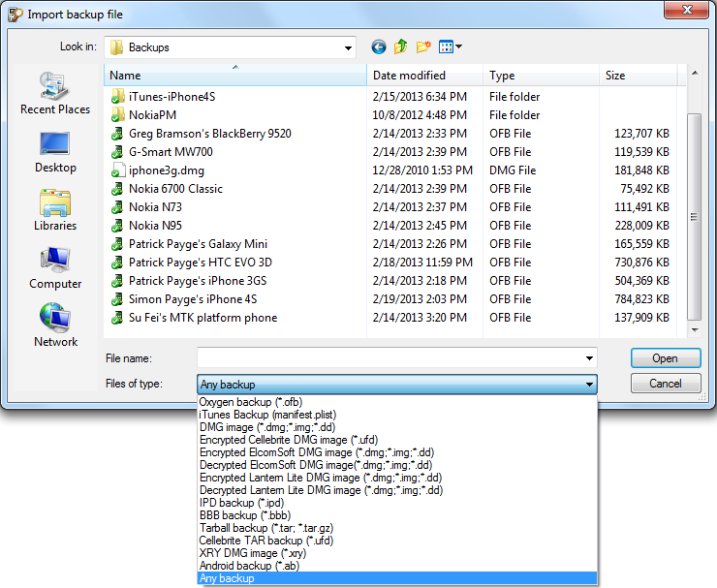Image resolution: width=717 pixels, height=588 pixels.
Task: Click the DMG File type cell
Action: 513,170
